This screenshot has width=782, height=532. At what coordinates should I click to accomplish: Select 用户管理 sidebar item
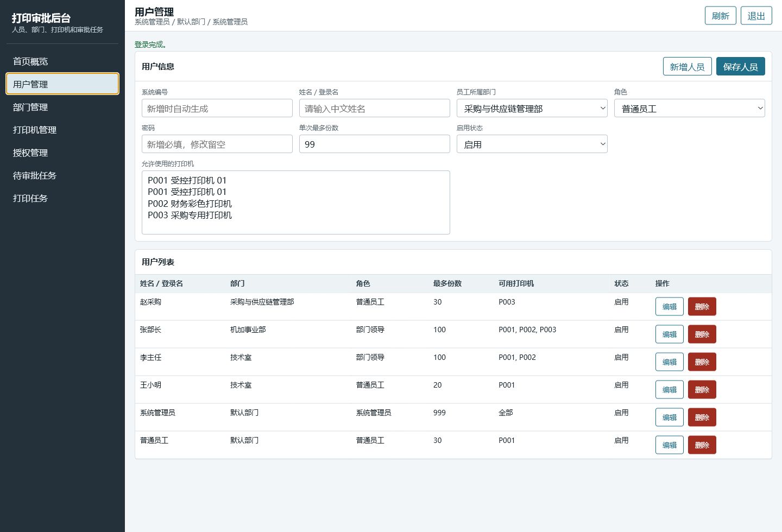(x=62, y=84)
